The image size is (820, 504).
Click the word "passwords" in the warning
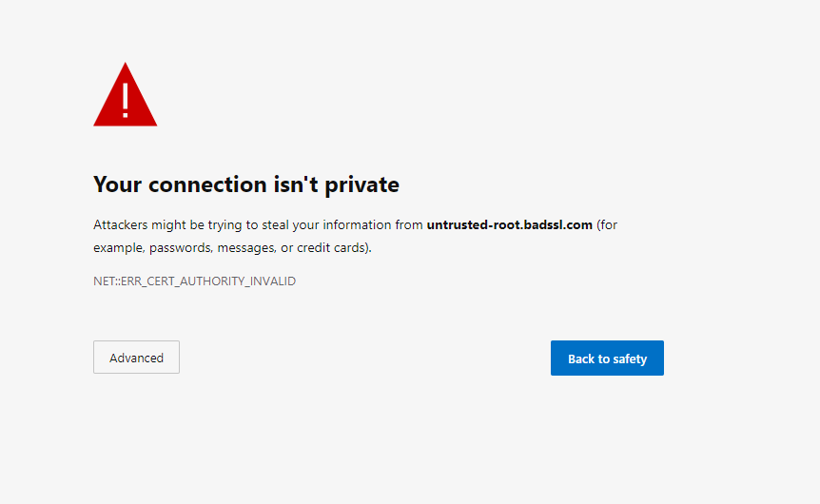point(181,248)
